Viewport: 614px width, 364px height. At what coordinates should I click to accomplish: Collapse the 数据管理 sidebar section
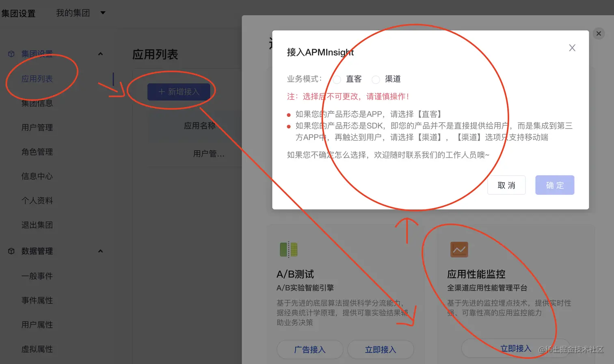point(100,251)
